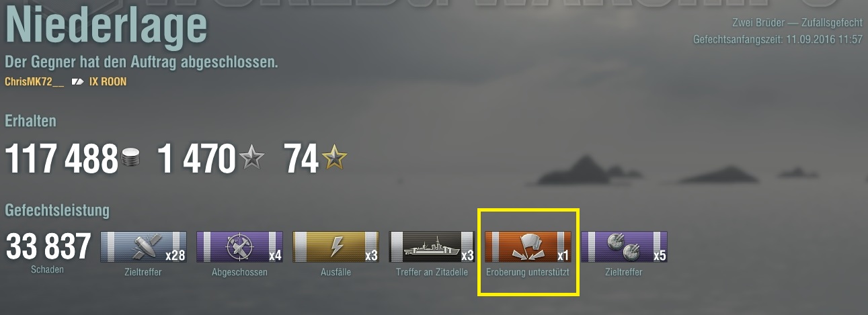868x315 pixels.
Task: Click the Niederlage result heading
Action: 106,28
